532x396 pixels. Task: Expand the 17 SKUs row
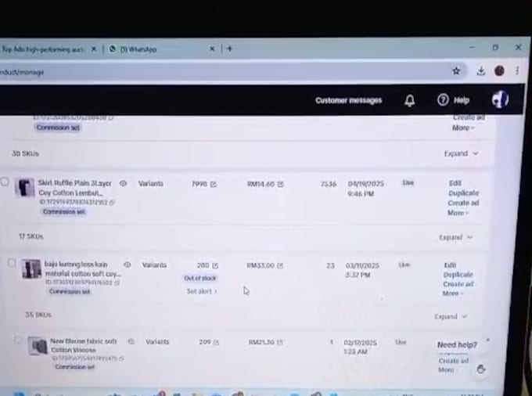(455, 237)
